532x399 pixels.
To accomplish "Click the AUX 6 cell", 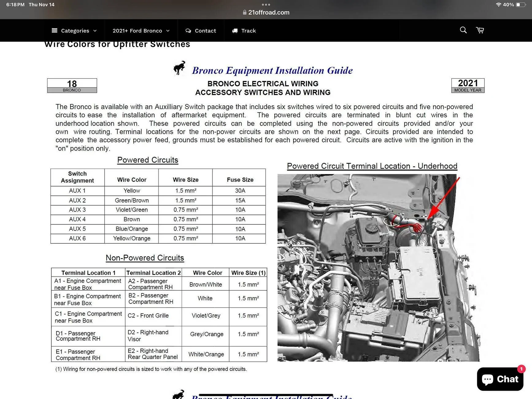I will (77, 238).
